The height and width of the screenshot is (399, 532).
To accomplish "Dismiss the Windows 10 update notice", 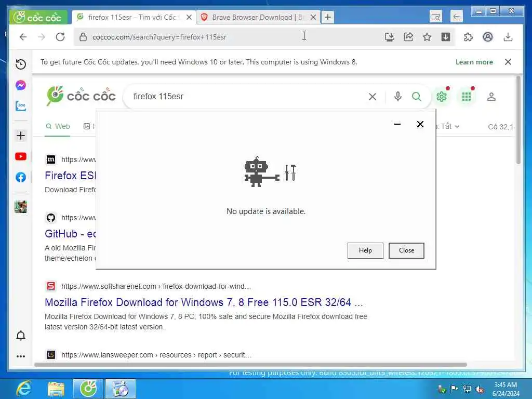I will point(508,62).
